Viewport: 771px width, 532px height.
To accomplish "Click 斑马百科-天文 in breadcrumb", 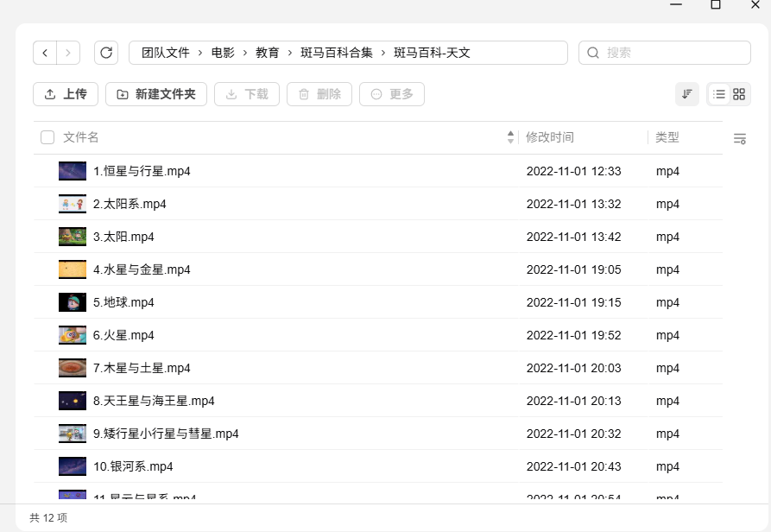I will pyautogui.click(x=432, y=53).
